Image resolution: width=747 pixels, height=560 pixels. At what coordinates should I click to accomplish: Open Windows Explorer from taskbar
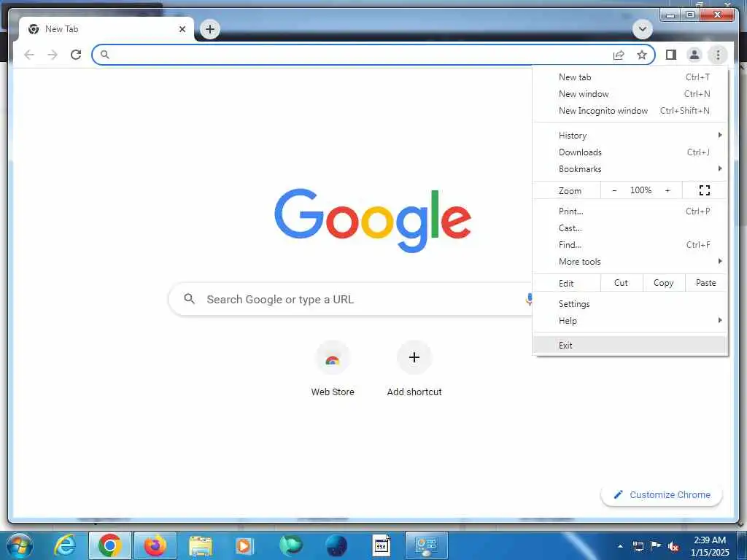coord(201,545)
